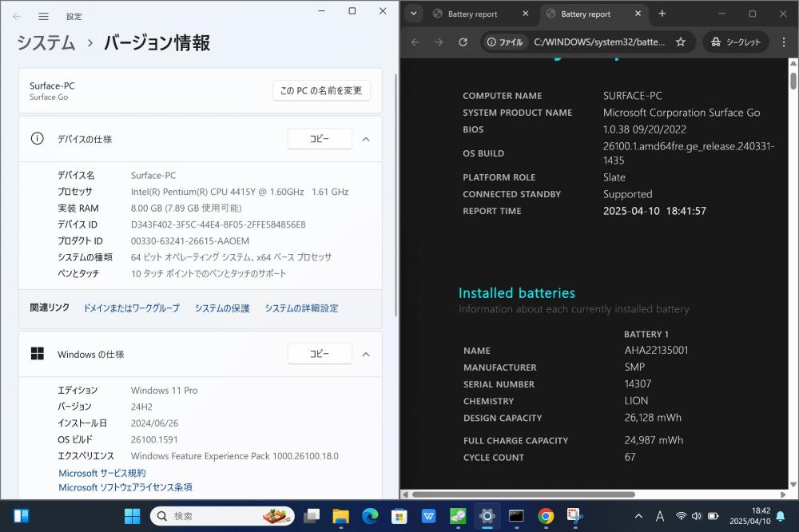Image resolution: width=799 pixels, height=532 pixels.
Task: Click Chrome's back arrow
Action: point(415,42)
